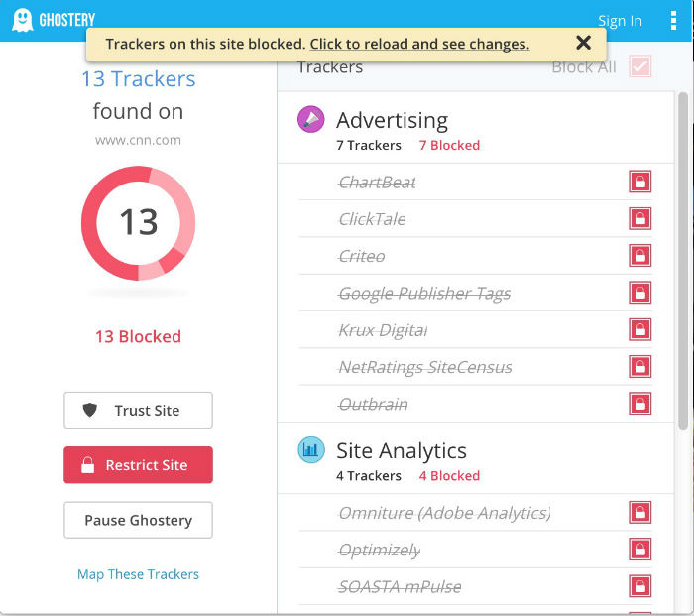Click the Advertising category megaphone icon
The width and height of the screenshot is (694, 616).
tap(311, 120)
